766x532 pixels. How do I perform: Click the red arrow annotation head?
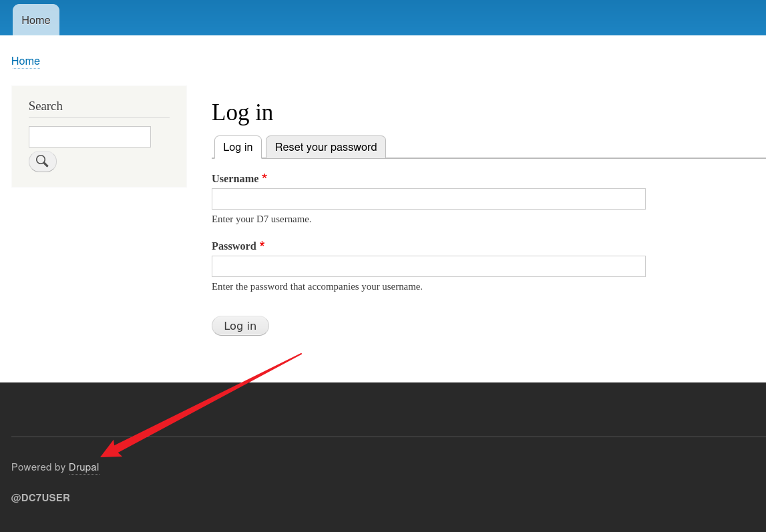tap(109, 451)
